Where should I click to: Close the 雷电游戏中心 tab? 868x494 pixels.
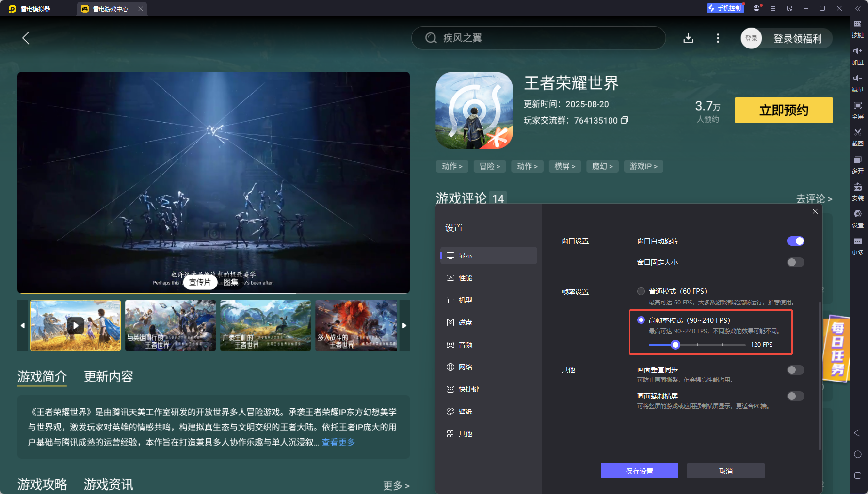pos(141,9)
